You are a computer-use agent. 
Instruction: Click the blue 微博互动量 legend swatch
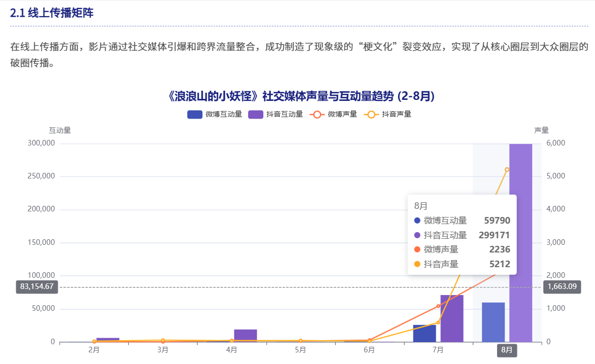click(x=195, y=114)
